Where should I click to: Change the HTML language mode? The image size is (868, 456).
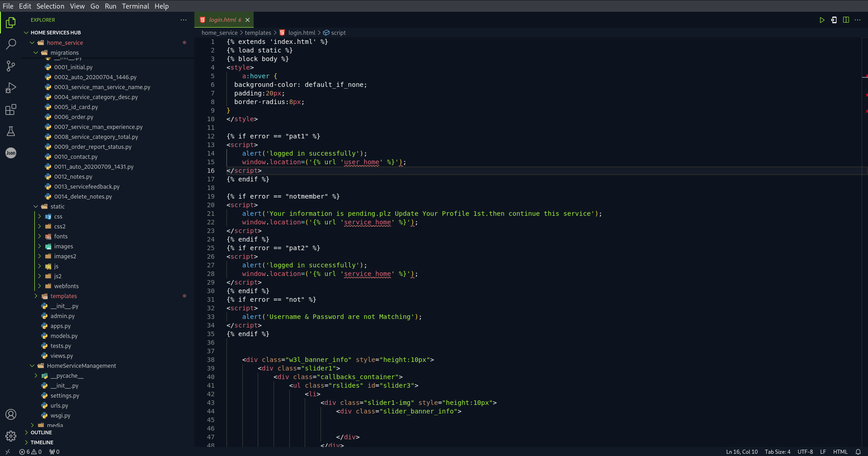point(840,451)
